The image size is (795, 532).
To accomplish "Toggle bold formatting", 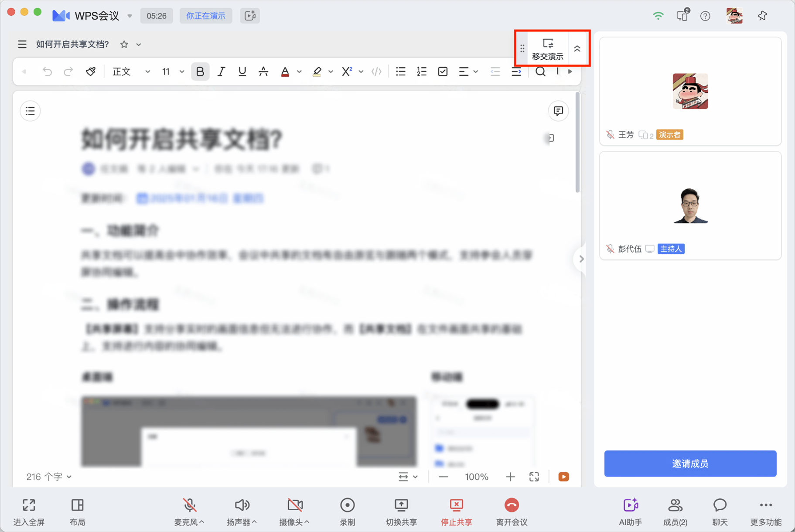I will tap(200, 72).
